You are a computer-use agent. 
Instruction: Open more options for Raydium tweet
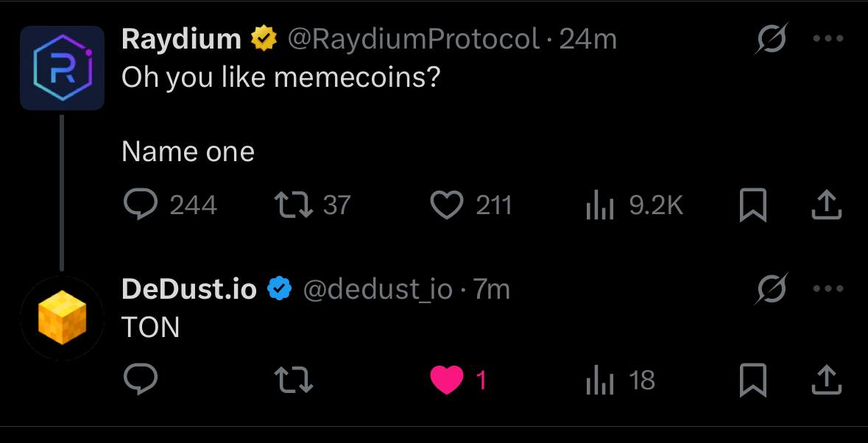828,39
